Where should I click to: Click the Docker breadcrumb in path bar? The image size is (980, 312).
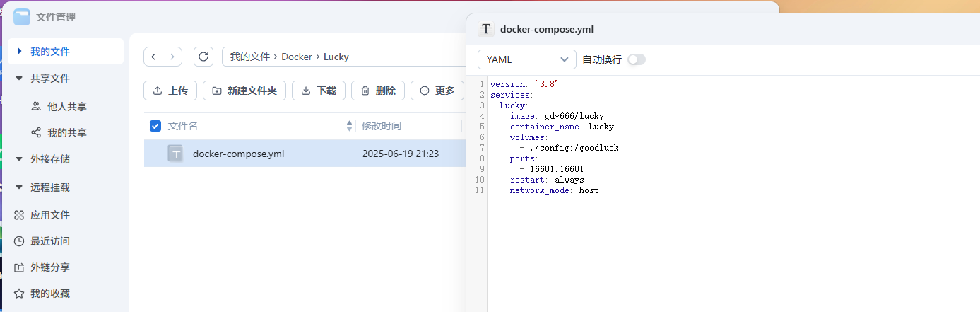(297, 57)
